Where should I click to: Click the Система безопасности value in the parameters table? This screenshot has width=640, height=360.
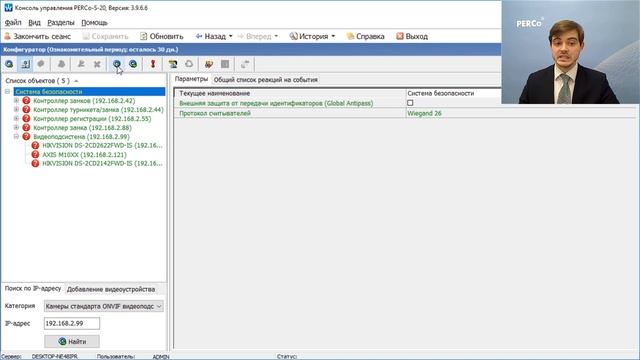[441, 93]
